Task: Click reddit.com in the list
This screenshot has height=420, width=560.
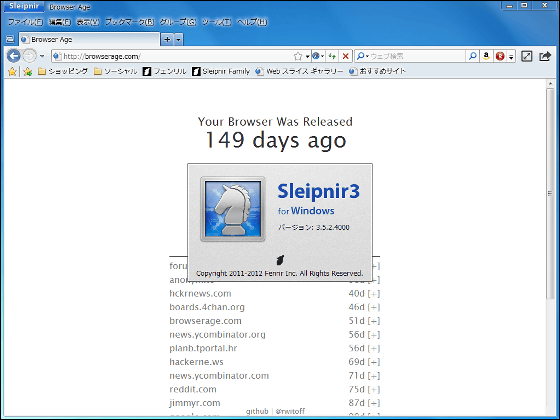Action: click(193, 389)
